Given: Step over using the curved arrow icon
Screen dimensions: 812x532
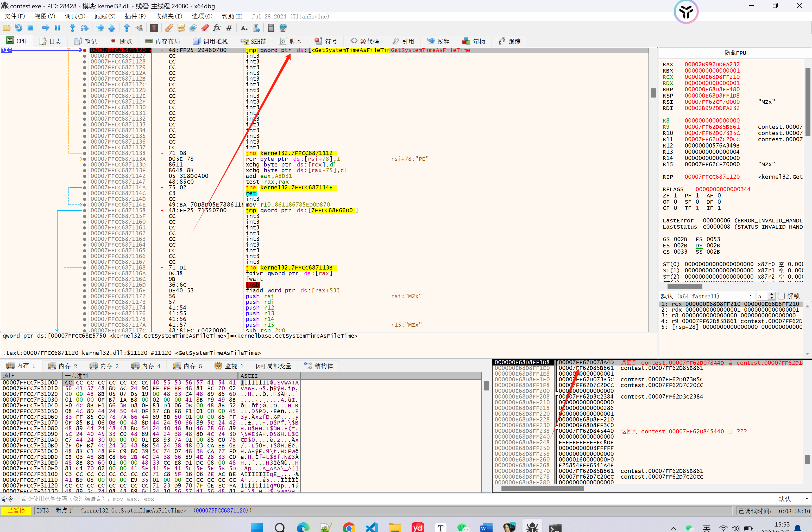Looking at the screenshot, I should (84, 28).
